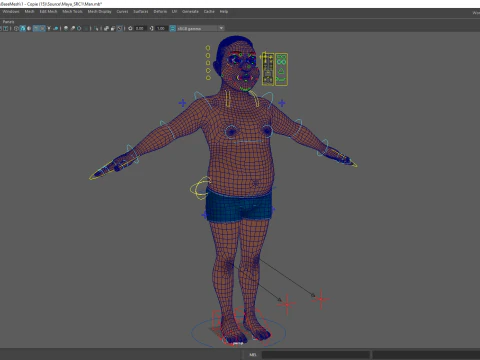Select the yellow square control left of head
Screen dimensions: 480x360
coord(208,63)
